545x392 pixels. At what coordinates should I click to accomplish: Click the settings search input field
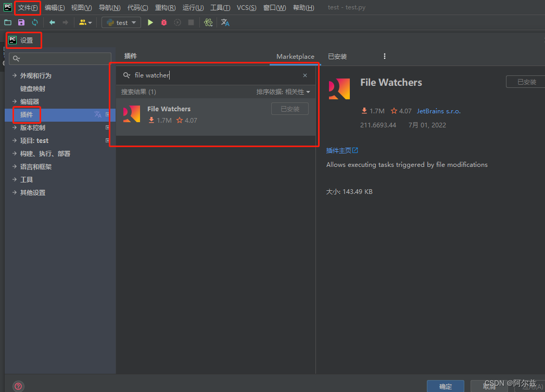point(60,58)
